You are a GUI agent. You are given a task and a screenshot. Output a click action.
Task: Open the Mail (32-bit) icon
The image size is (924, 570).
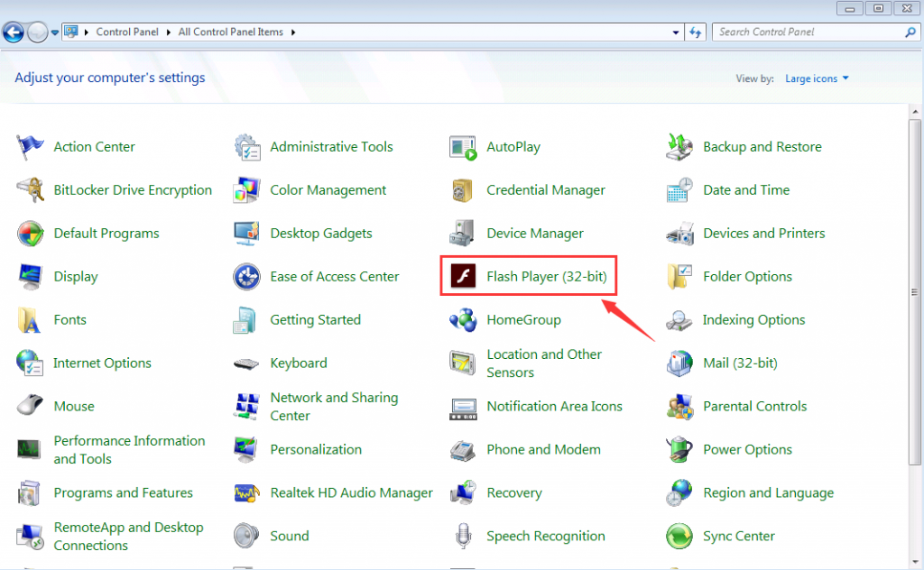point(679,363)
